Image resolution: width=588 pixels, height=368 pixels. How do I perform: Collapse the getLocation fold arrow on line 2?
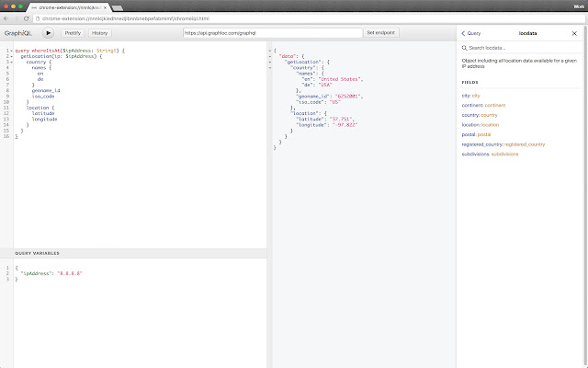[10, 55]
